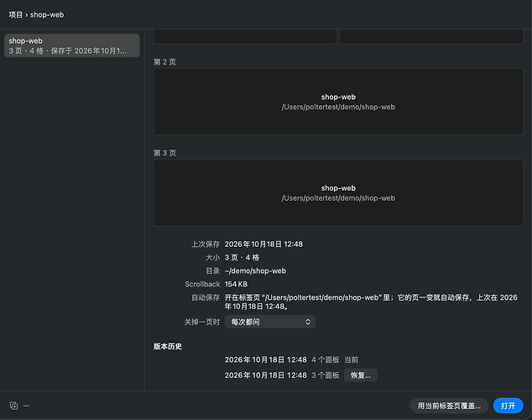
Task: Click 用当前标签页覆盖... button
Action: tap(449, 406)
